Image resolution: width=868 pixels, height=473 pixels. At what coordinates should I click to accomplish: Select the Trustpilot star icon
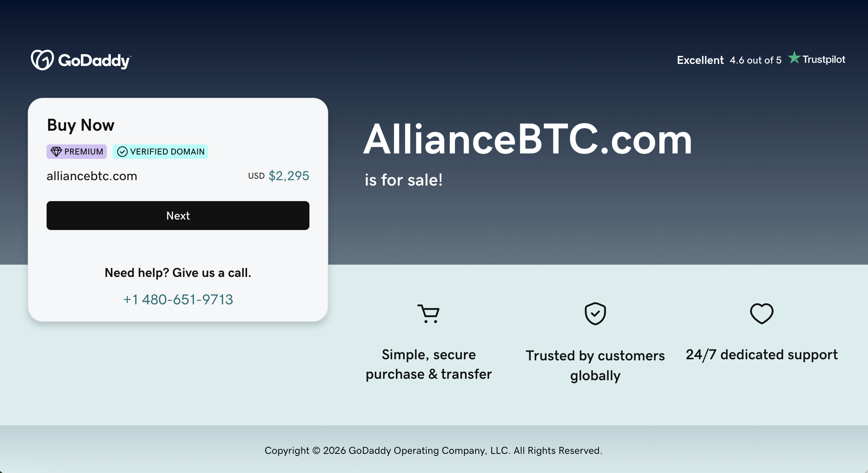[x=794, y=58]
